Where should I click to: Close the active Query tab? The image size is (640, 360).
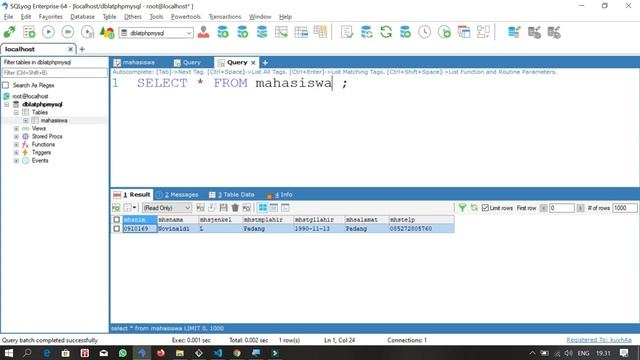[253, 62]
